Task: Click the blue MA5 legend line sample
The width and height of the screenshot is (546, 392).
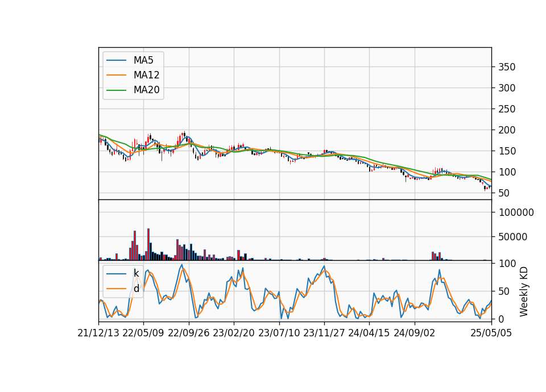Action: 116,61
